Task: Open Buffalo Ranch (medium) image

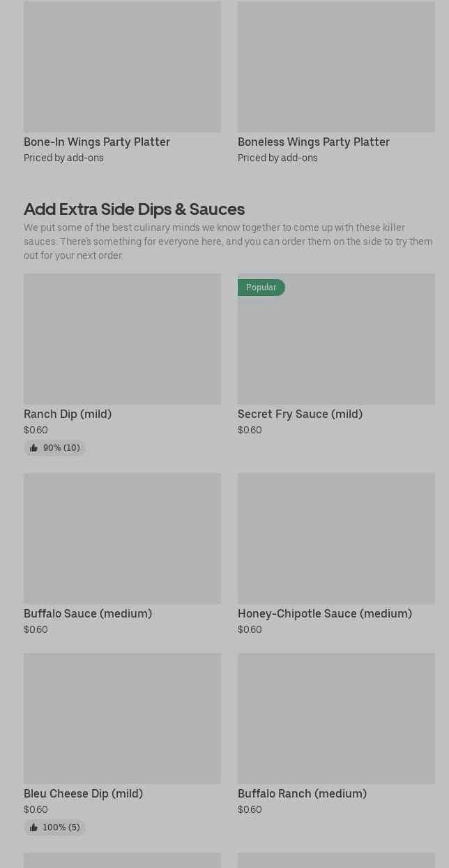Action: point(336,719)
